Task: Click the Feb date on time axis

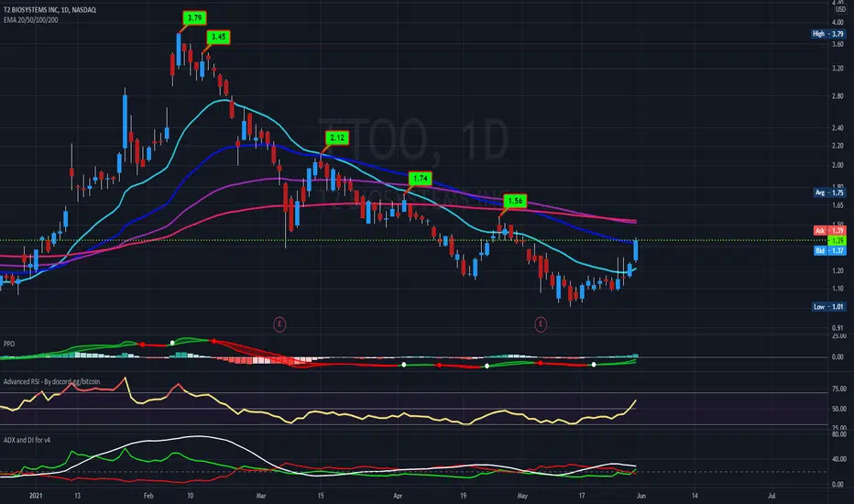Action: pyautogui.click(x=148, y=496)
